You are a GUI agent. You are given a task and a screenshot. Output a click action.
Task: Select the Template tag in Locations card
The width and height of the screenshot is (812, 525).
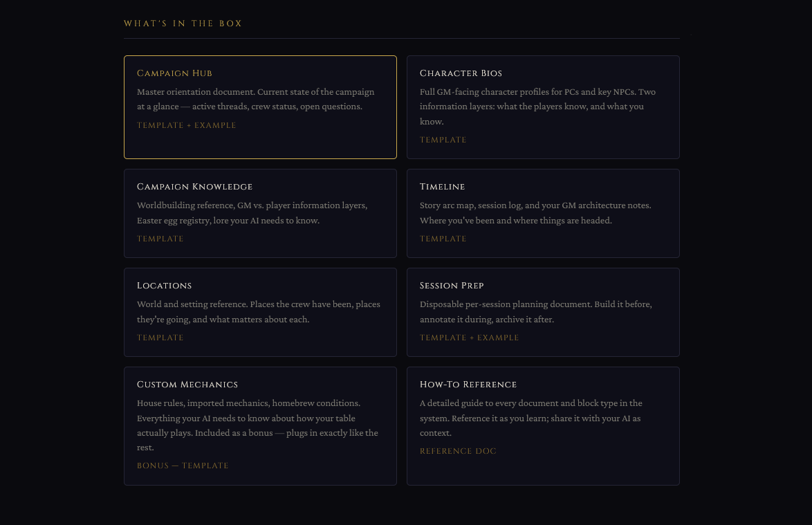(160, 338)
